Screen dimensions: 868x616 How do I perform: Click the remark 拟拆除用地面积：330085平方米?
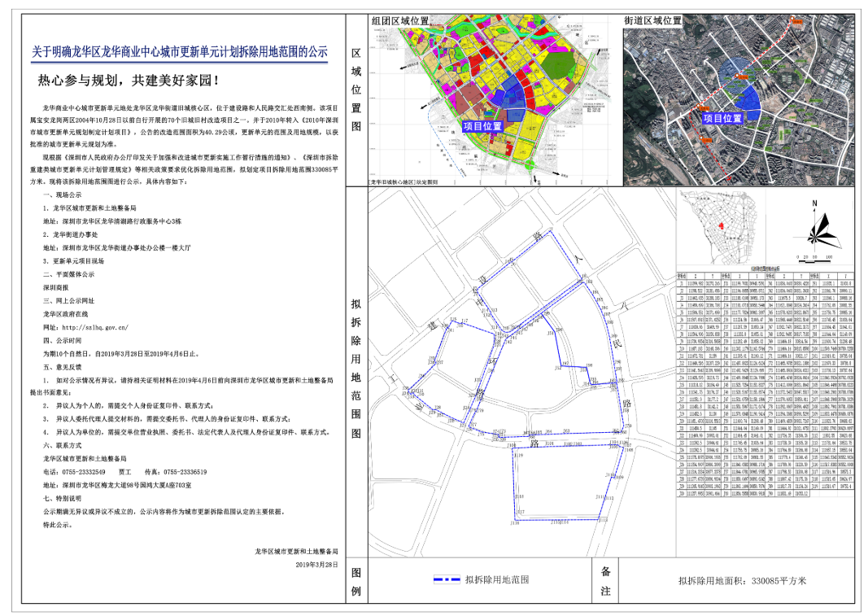743,581
